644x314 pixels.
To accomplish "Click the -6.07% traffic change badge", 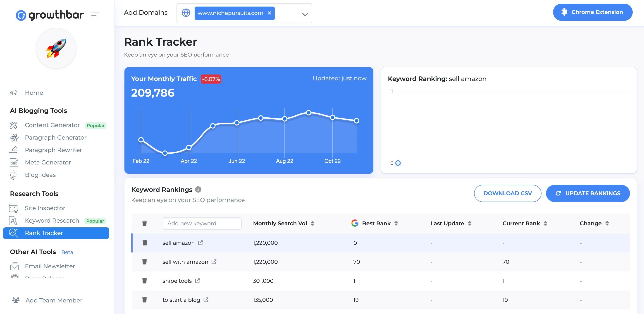I will [x=211, y=79].
